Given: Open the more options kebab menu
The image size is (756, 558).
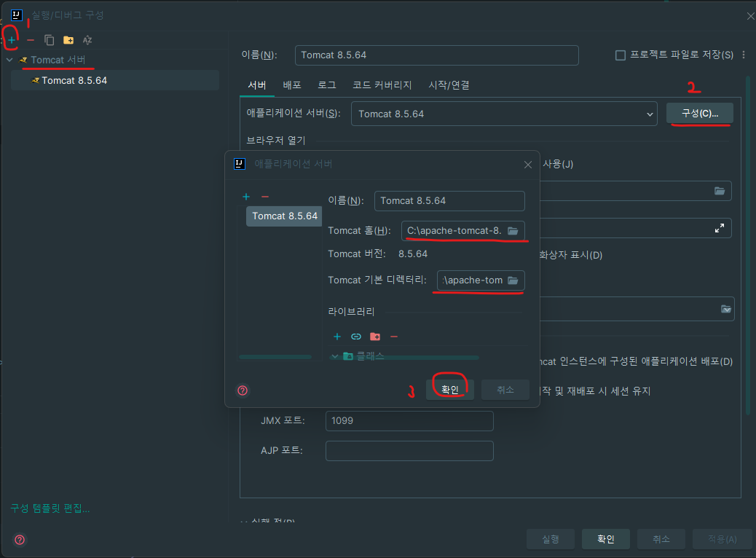Looking at the screenshot, I should pyautogui.click(x=744, y=55).
